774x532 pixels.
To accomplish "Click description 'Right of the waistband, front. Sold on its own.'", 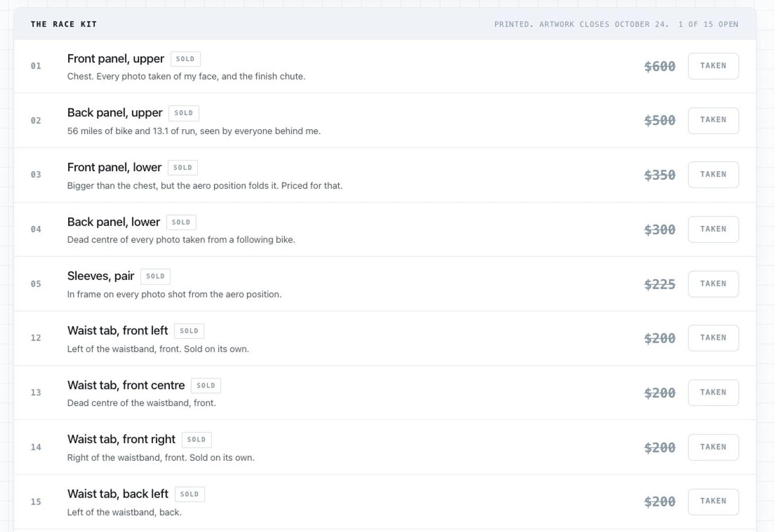I will pyautogui.click(x=161, y=458).
